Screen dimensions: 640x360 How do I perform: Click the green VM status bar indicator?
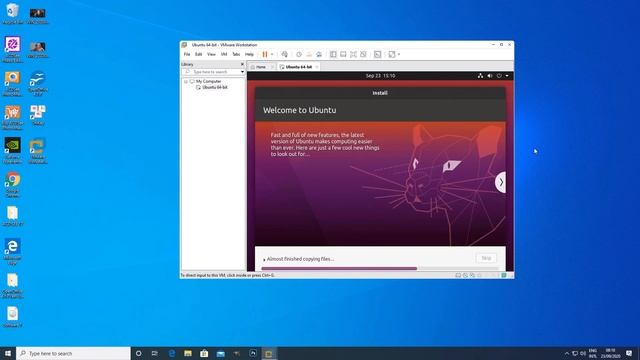[x=504, y=276]
